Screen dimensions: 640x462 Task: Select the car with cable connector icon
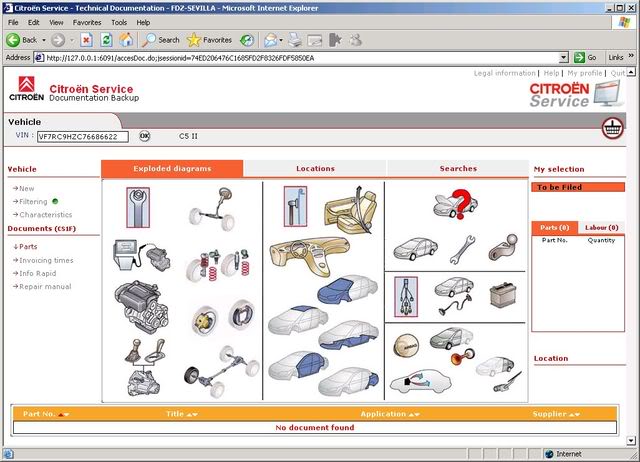click(454, 296)
